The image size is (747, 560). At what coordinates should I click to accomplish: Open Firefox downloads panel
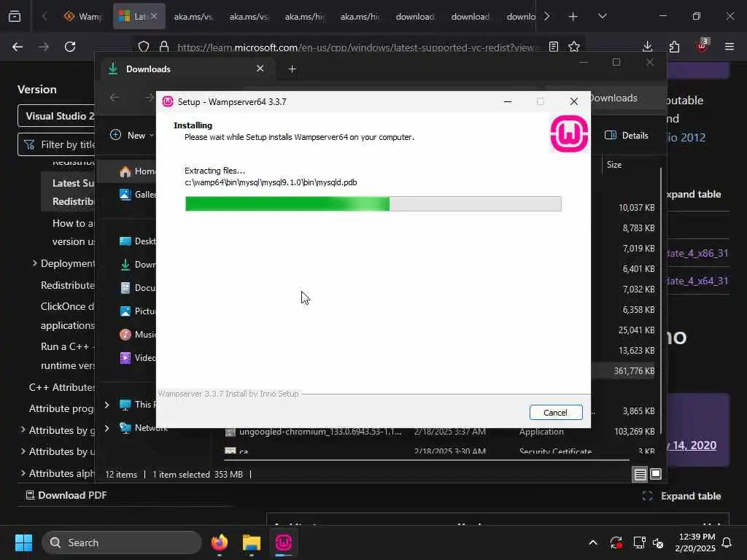click(x=648, y=47)
